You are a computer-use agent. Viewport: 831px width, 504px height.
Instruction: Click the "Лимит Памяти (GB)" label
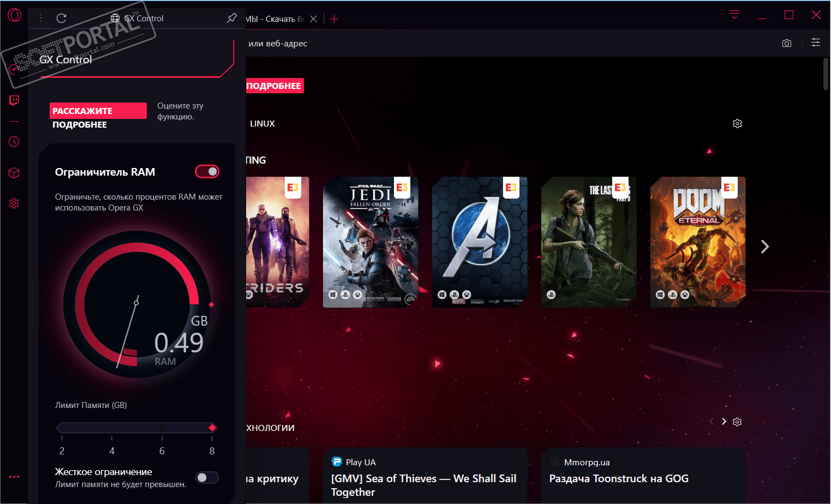(91, 405)
